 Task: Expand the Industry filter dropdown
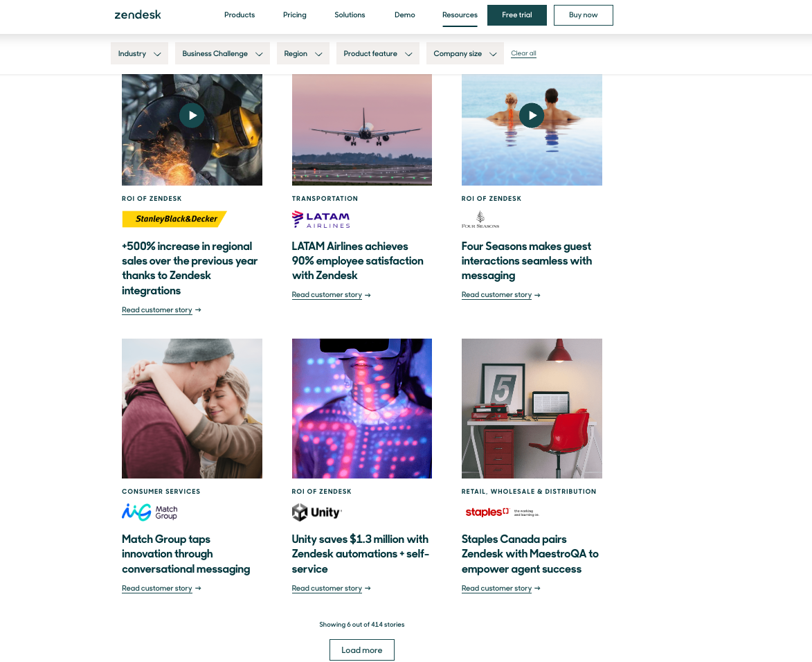[x=139, y=53]
